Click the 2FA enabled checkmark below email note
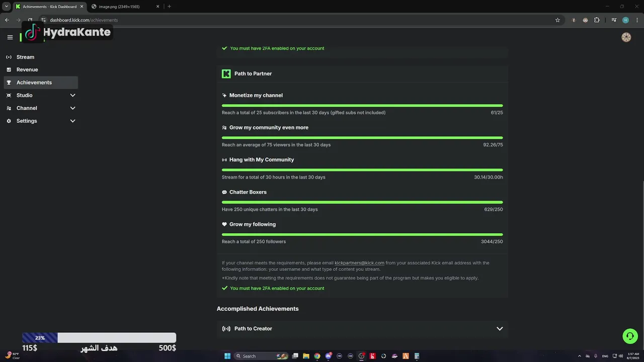 224,289
